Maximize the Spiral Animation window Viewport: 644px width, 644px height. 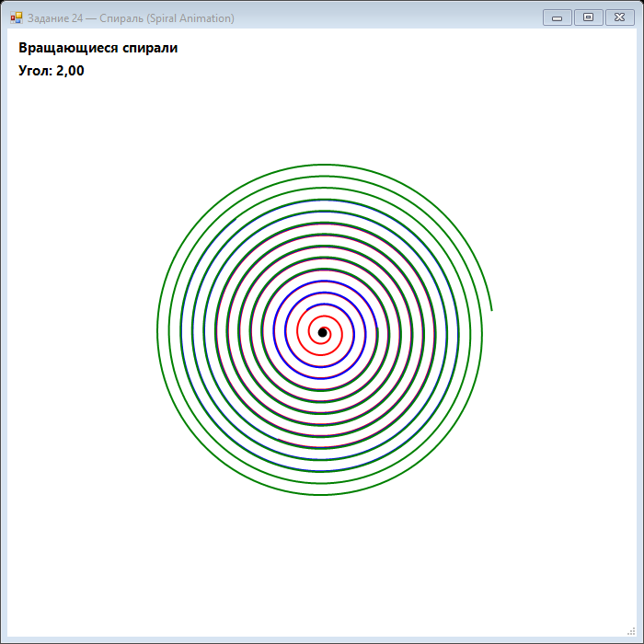pyautogui.click(x=588, y=17)
